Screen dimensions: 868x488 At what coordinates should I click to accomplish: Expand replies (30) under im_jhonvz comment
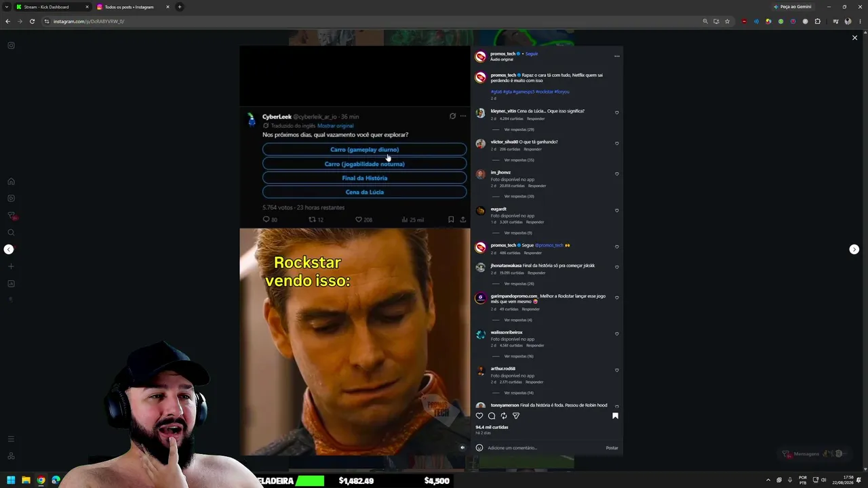tap(519, 197)
